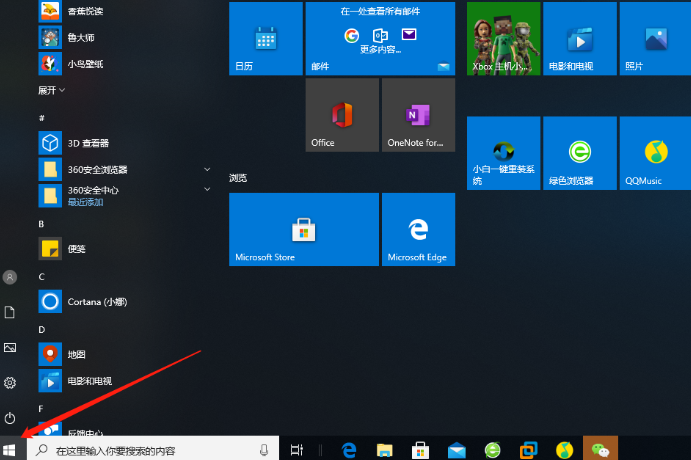Image resolution: width=691 pixels, height=460 pixels.
Task: Open the 小白一键重装系统 tile
Action: (503, 153)
